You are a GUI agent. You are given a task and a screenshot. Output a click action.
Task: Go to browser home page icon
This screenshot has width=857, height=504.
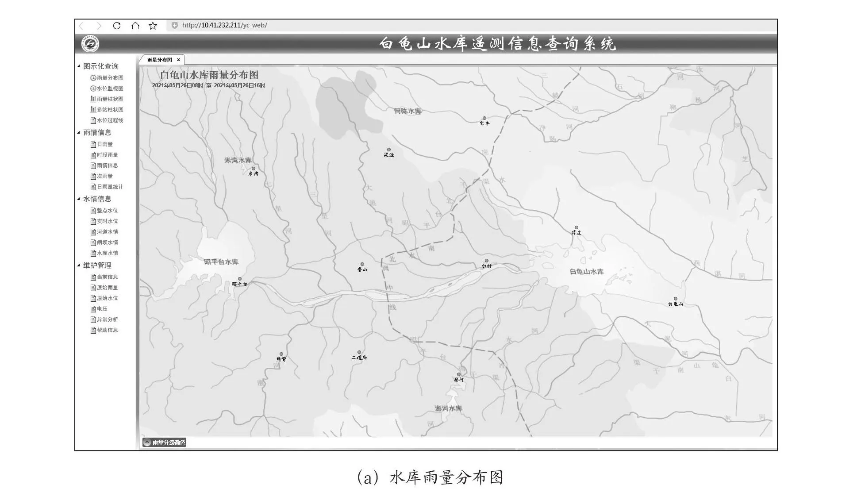(x=135, y=26)
